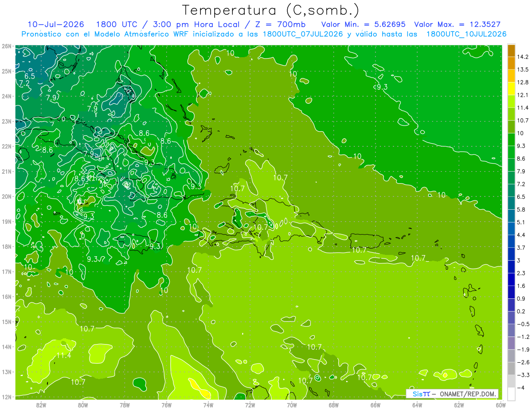The width and height of the screenshot is (532, 411).
Task: Click the latitude axis label "22N"
Action: 6,146
